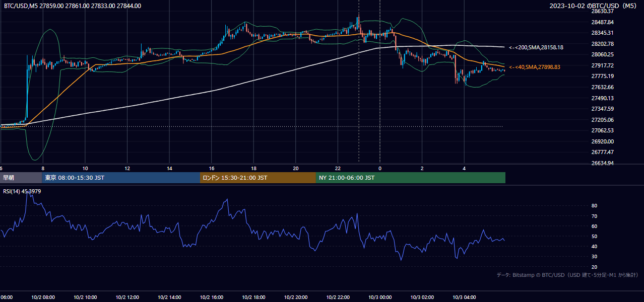
Task: Click the 10/3 04:00 time axis label
Action: click(x=465, y=297)
